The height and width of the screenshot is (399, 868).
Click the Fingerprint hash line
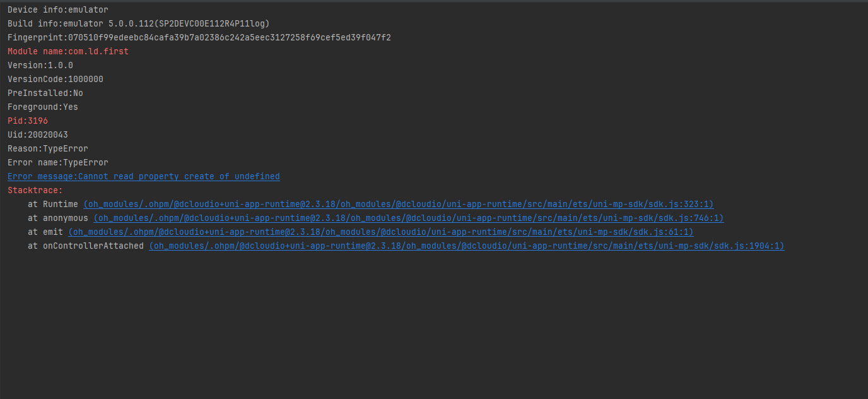click(199, 37)
